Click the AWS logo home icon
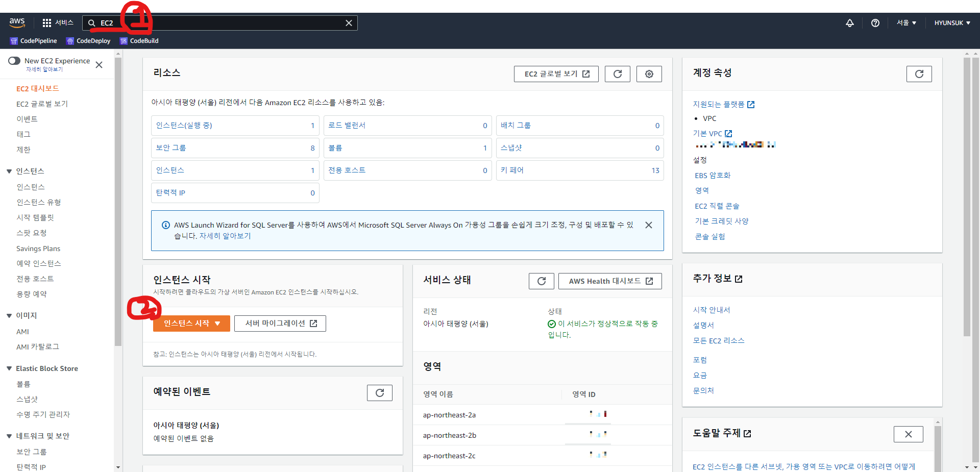The image size is (980, 472). (17, 22)
